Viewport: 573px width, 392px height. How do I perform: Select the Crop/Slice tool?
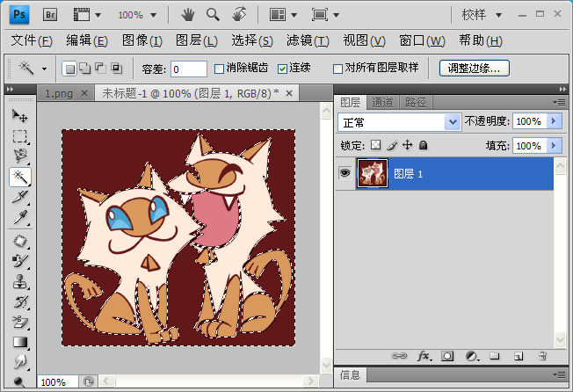(19, 197)
